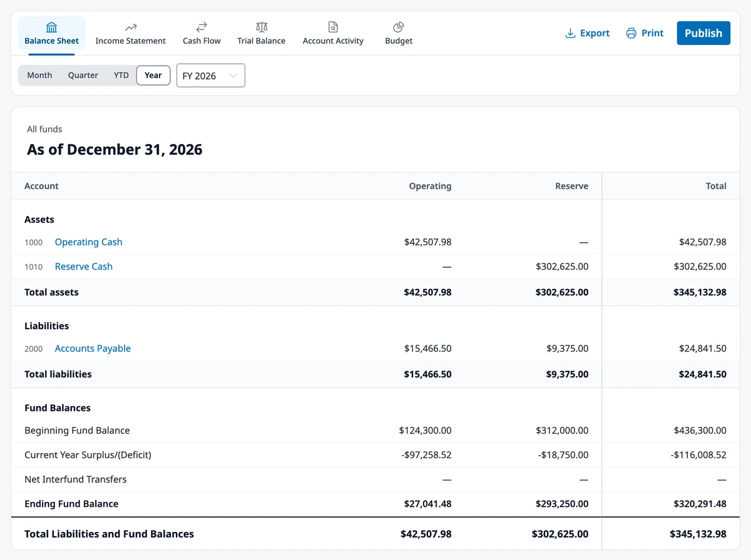The width and height of the screenshot is (751, 560).
Task: Click the Total liabilities row label
Action: [58, 374]
